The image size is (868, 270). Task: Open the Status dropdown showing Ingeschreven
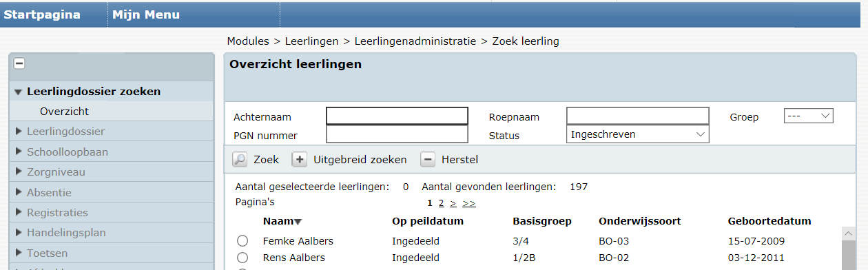pyautogui.click(x=637, y=134)
